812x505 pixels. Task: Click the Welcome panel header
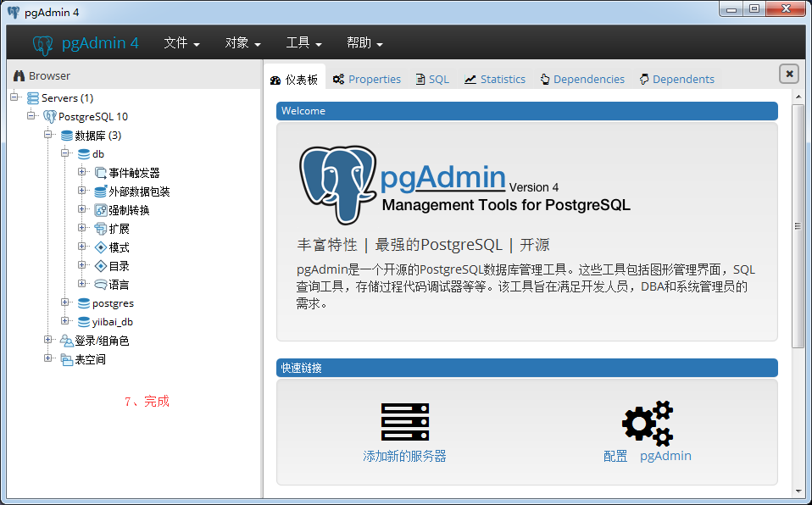tap(526, 111)
